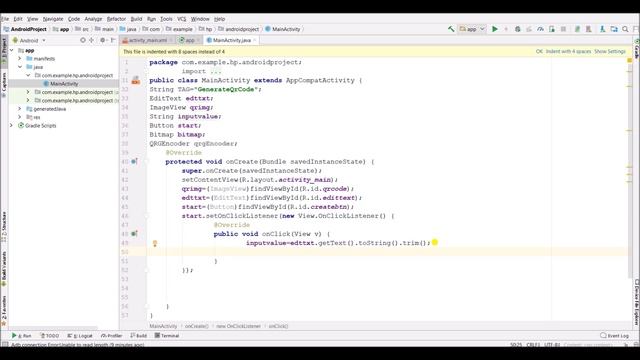Screen dimensions: 640x360
Task: Open the Event Log button
Action: (614, 336)
